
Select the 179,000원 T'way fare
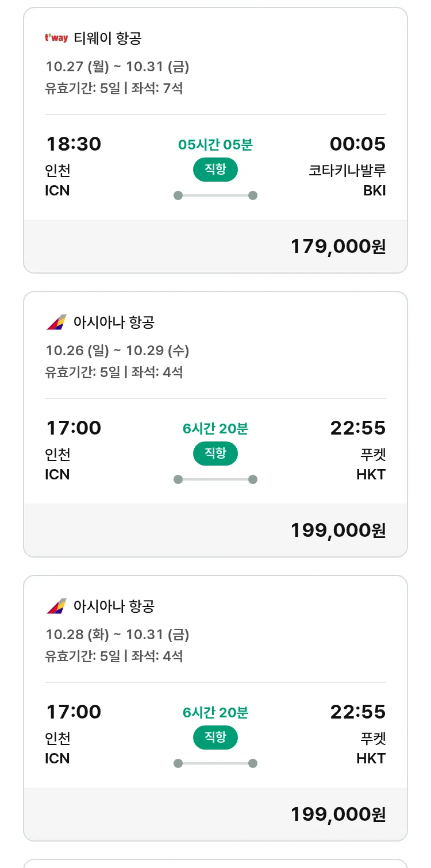338,247
